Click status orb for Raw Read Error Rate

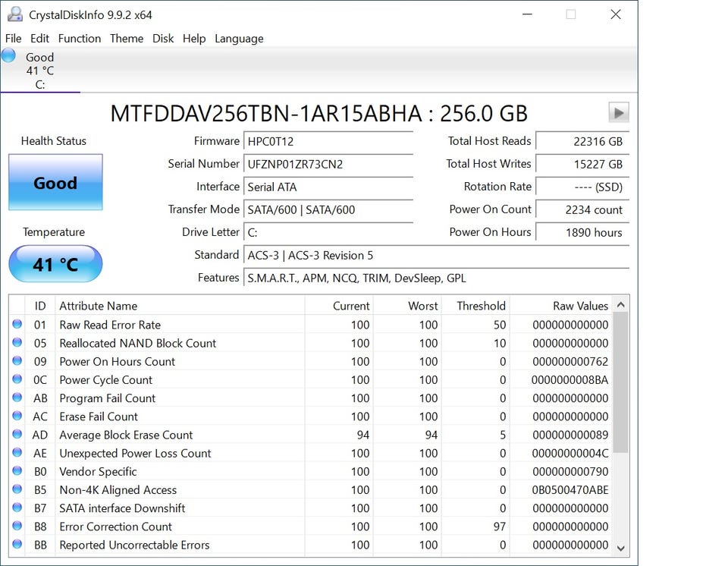pos(17,324)
